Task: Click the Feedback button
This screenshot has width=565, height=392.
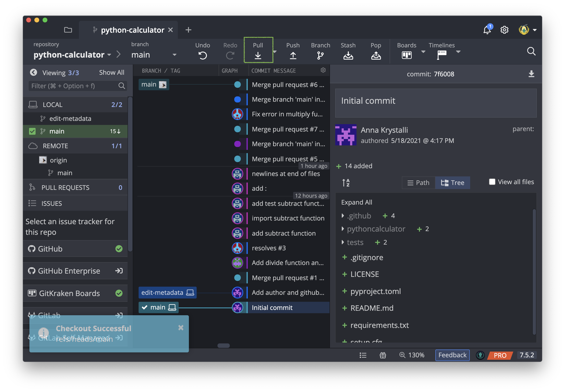Action: [452, 355]
